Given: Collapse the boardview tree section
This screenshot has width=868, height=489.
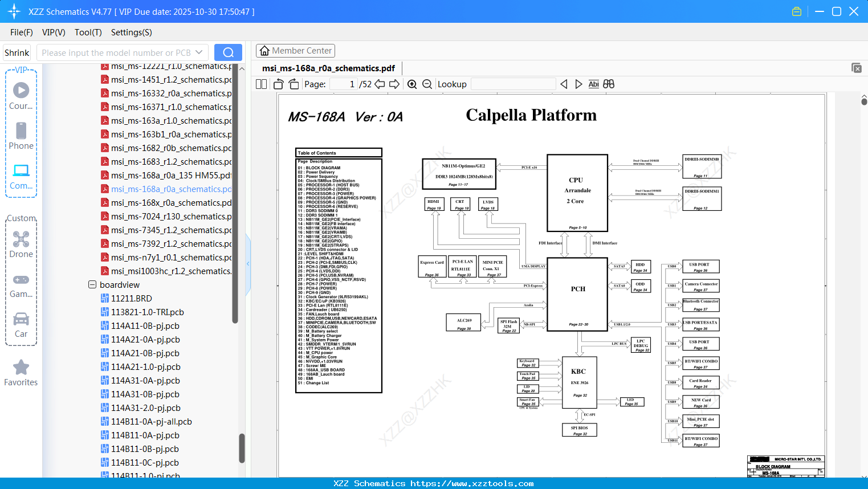Looking at the screenshot, I should coord(92,284).
